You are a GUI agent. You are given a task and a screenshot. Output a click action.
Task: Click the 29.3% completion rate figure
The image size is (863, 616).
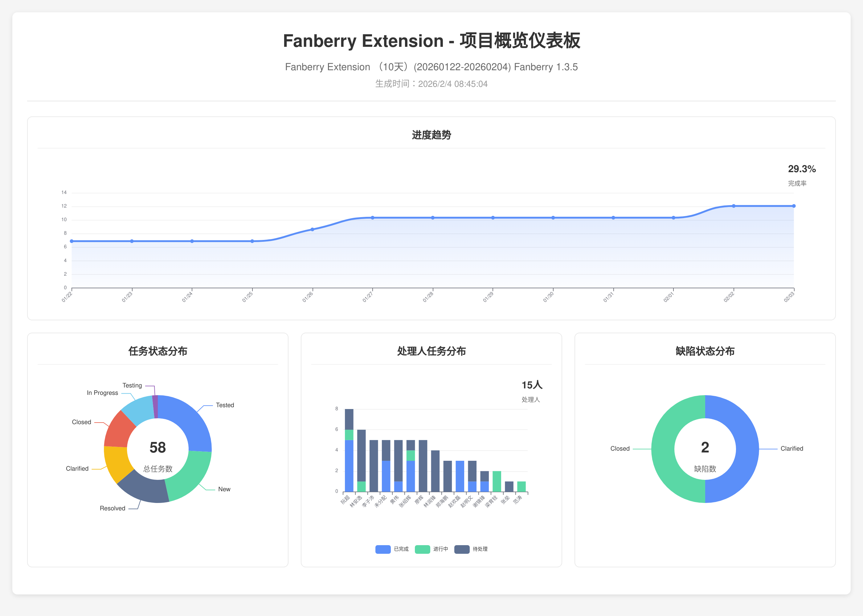pyautogui.click(x=802, y=169)
